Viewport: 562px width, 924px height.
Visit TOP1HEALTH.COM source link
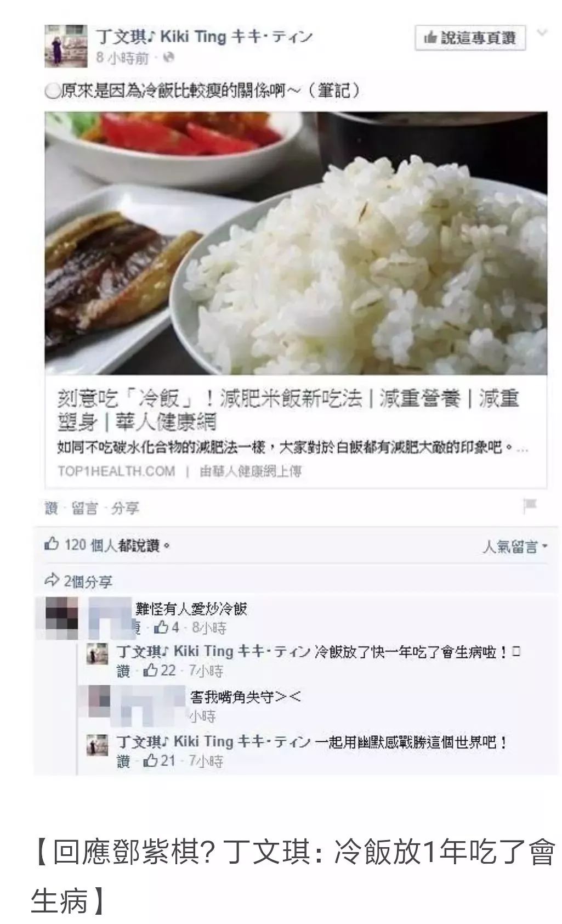[116, 471]
